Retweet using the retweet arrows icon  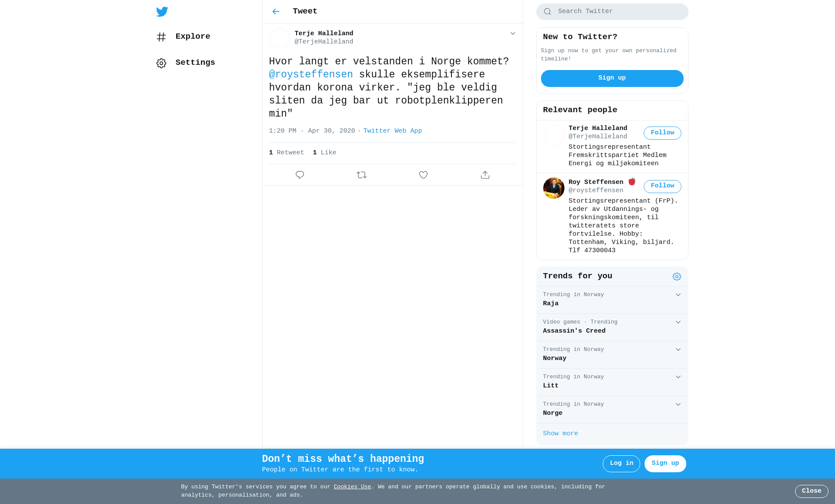click(x=361, y=175)
